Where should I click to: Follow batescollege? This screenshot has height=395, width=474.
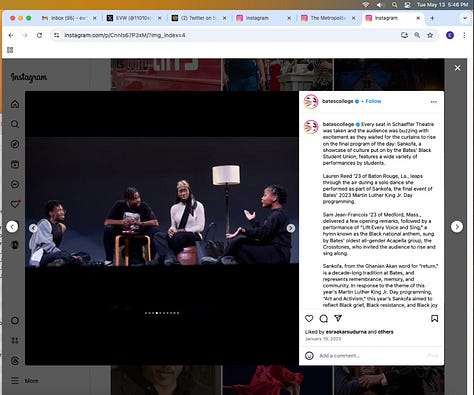click(x=373, y=101)
